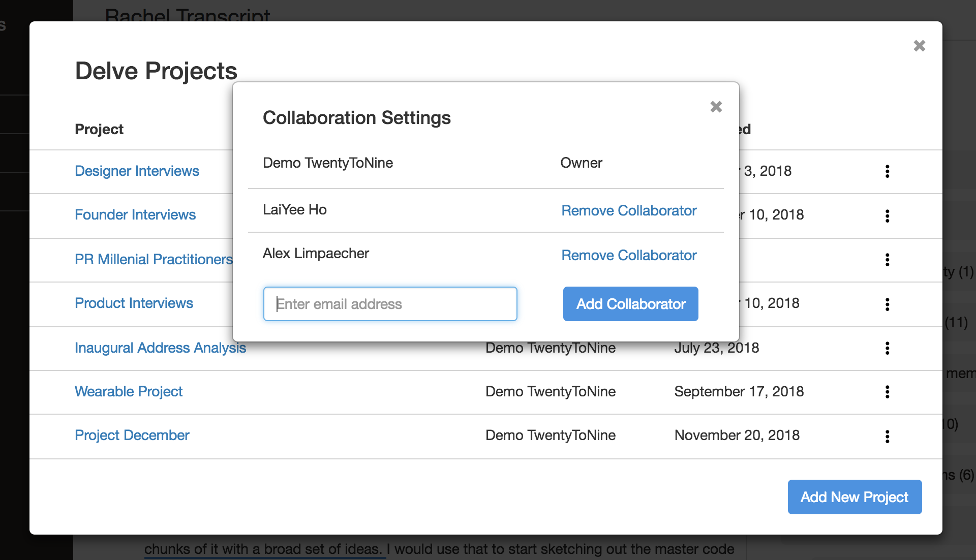Open options menu for Project December
Screen dimensions: 976x560
point(888,436)
